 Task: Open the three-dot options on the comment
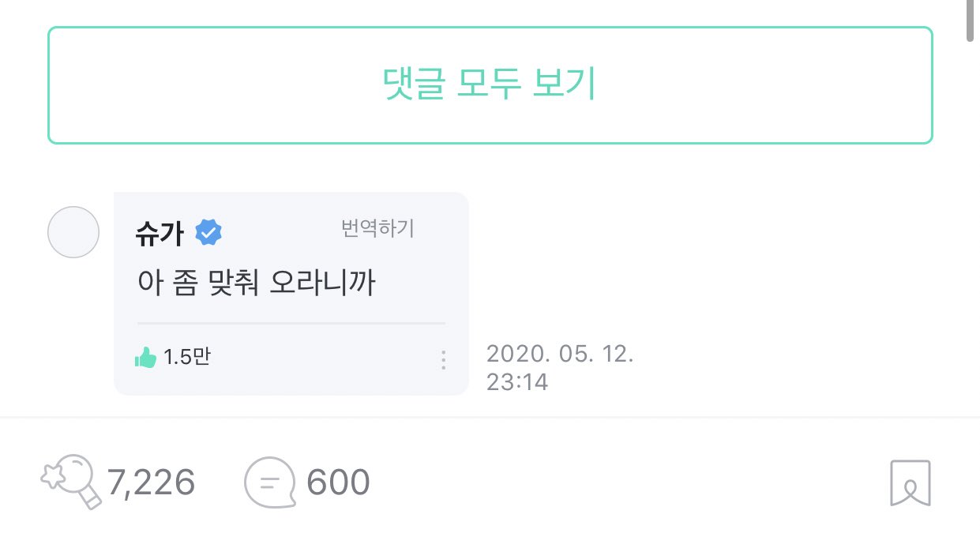[x=443, y=360]
